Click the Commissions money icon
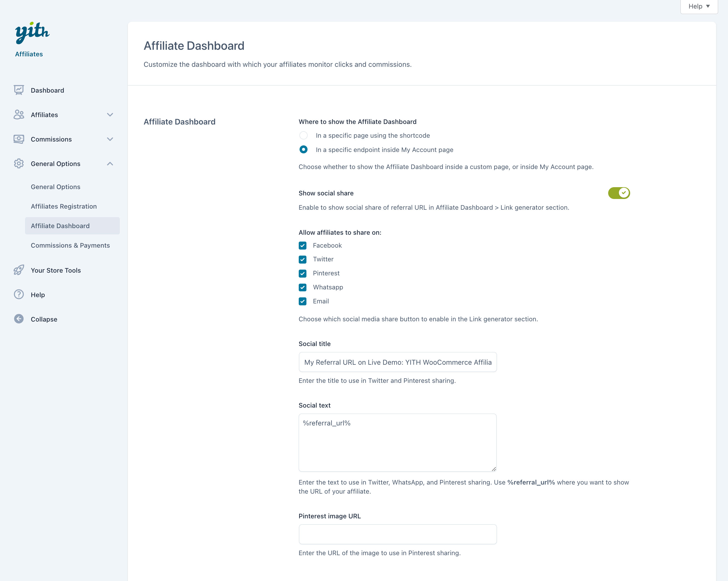The height and width of the screenshot is (581, 728). (x=19, y=139)
